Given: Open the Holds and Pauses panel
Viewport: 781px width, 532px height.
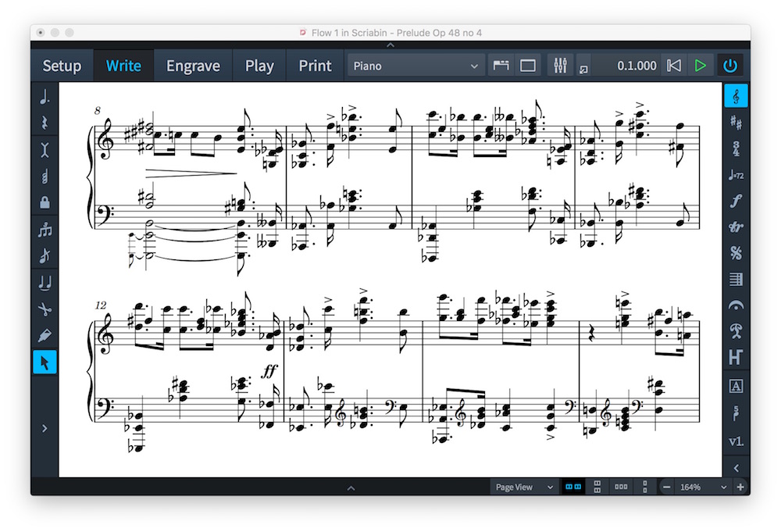Looking at the screenshot, I should [x=736, y=305].
